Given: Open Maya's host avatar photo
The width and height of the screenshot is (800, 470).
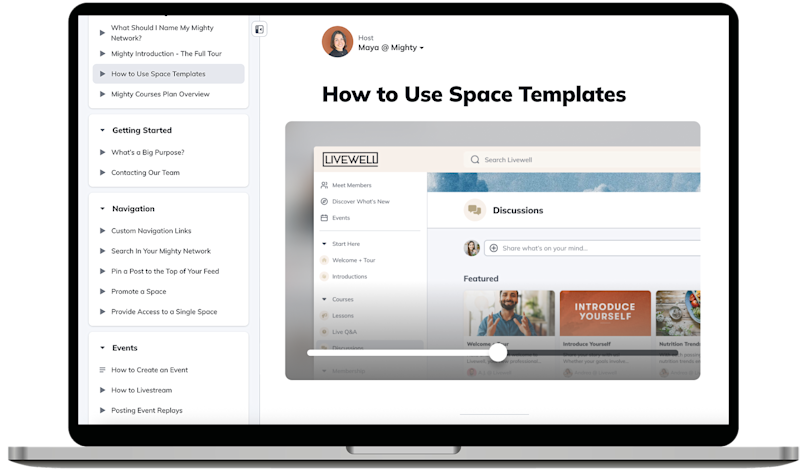Looking at the screenshot, I should point(337,42).
